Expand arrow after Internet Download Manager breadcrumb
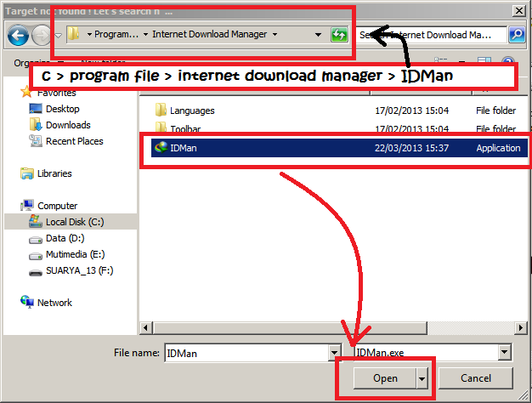 (274, 34)
